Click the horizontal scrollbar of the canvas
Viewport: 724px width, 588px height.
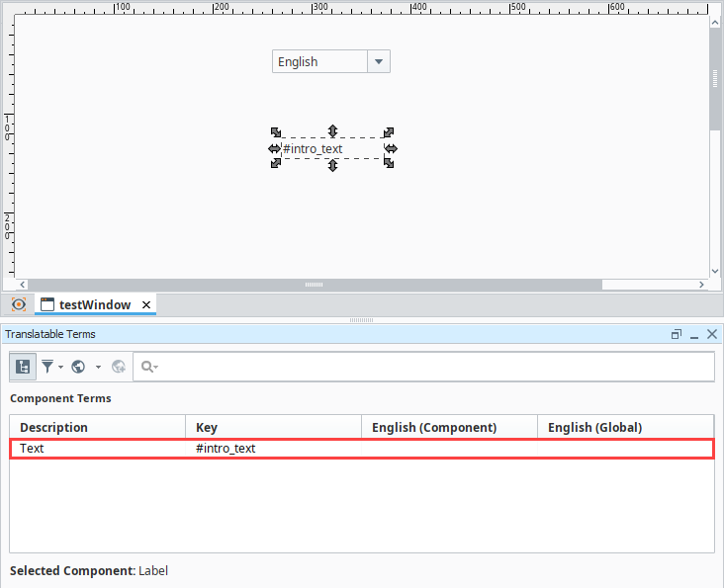[314, 285]
